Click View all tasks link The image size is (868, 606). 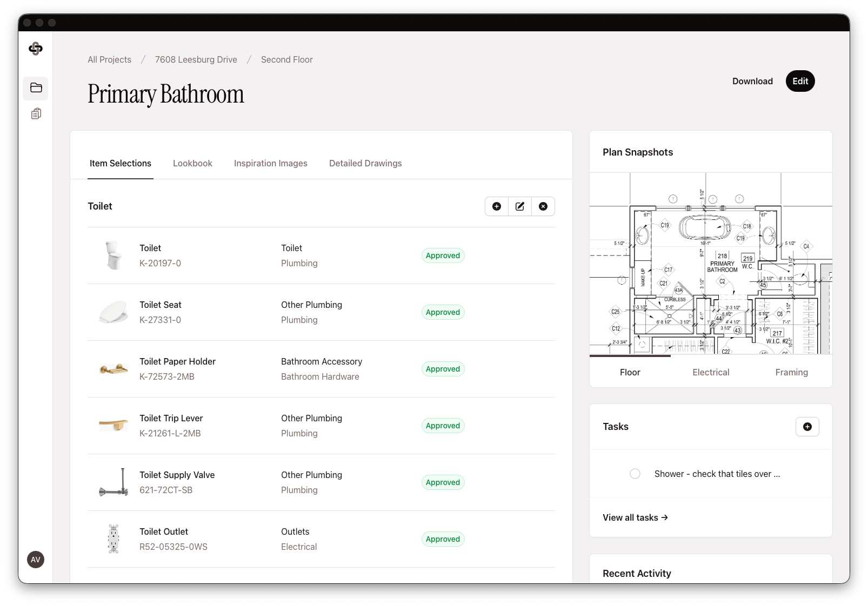pos(636,517)
